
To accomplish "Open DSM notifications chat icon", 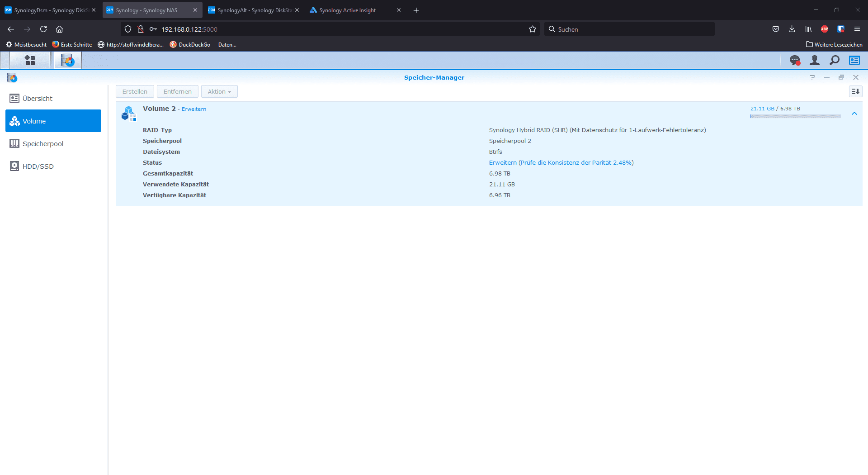I will click(x=794, y=60).
